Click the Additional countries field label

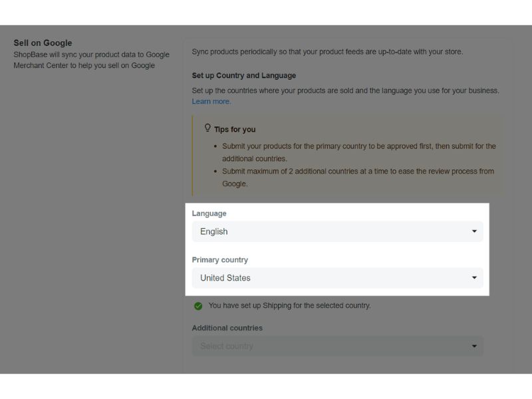[227, 328]
